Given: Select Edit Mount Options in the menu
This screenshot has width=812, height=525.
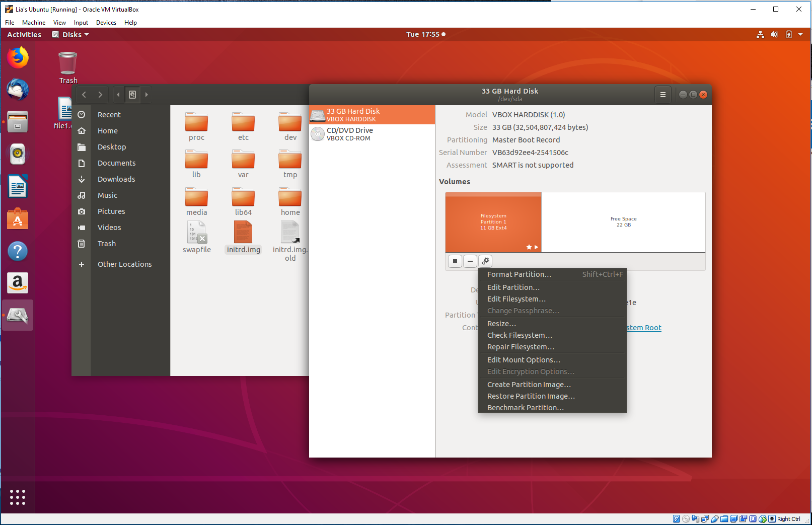Looking at the screenshot, I should (x=523, y=359).
